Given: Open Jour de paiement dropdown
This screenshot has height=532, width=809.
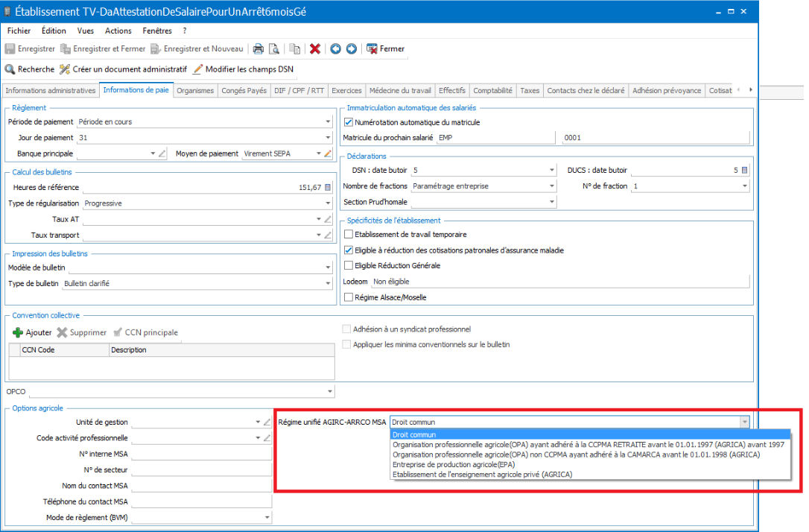Looking at the screenshot, I should (328, 138).
